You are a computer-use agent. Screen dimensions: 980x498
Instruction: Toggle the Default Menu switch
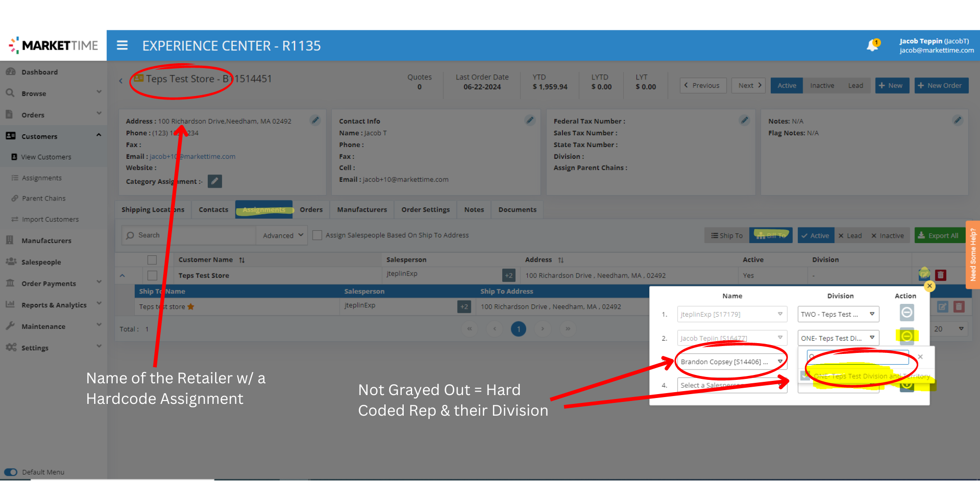tap(11, 472)
